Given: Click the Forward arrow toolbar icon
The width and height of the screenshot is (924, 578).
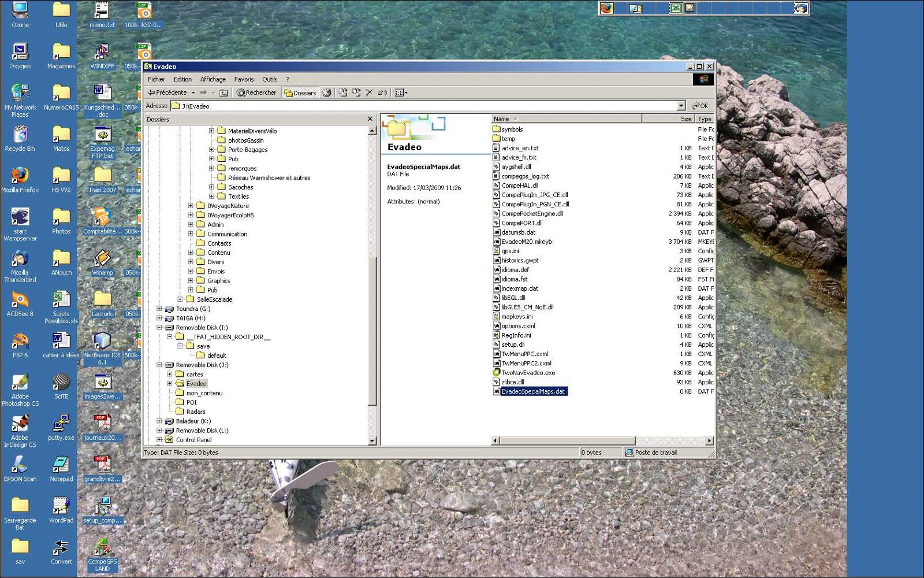Looking at the screenshot, I should [x=203, y=92].
